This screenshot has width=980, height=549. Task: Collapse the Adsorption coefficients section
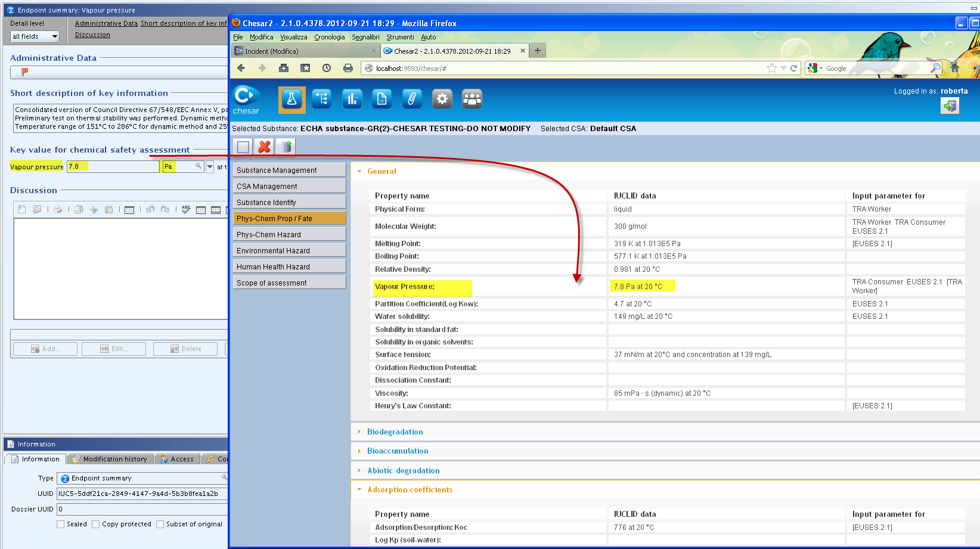359,489
